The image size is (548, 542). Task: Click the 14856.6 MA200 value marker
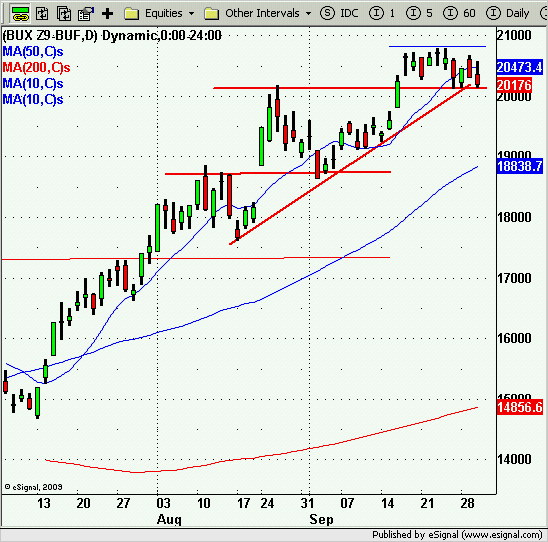(x=520, y=407)
